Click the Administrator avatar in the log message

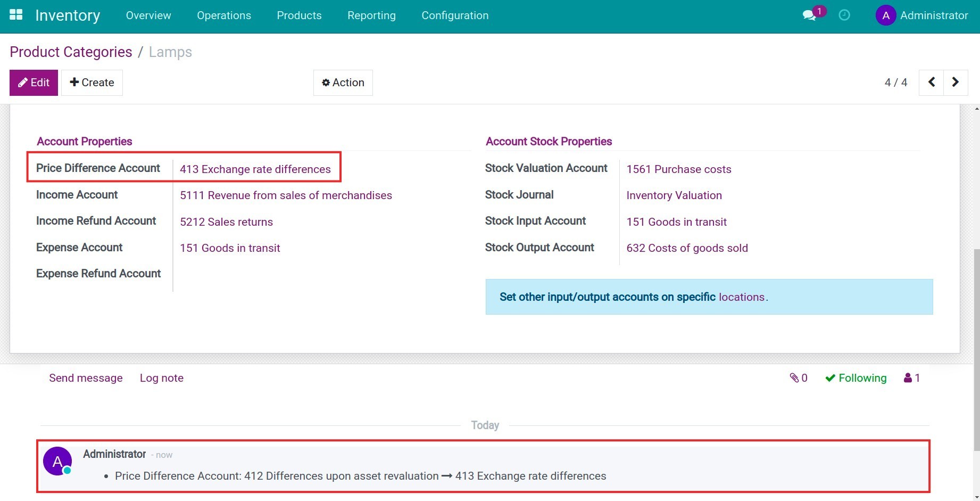coord(57,461)
